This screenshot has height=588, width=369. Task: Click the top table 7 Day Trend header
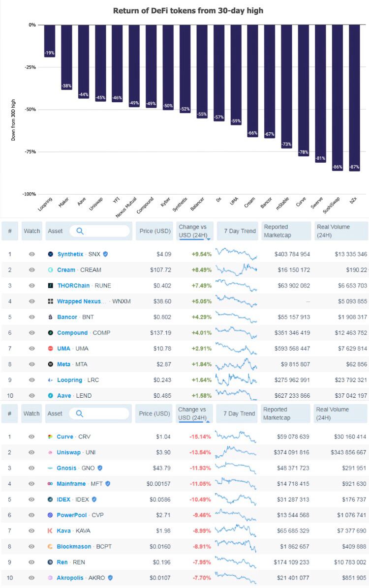[x=238, y=231]
